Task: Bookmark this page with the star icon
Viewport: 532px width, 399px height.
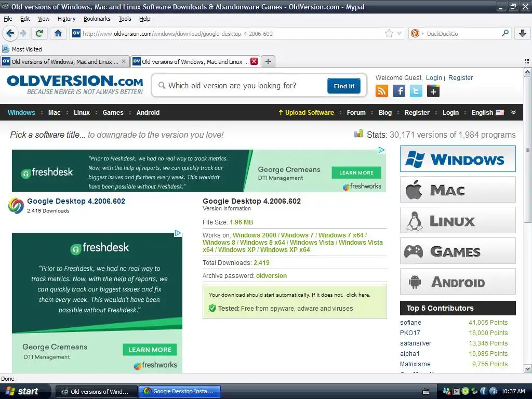Action: (389, 33)
